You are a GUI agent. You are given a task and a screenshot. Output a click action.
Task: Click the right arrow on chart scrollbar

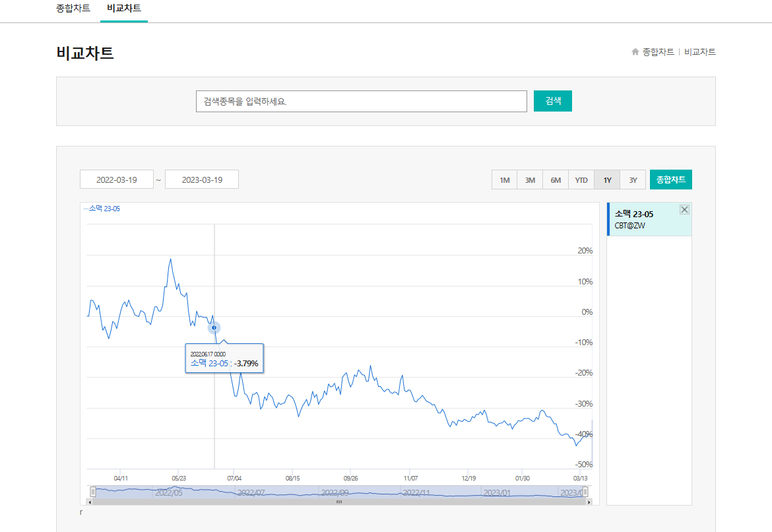(589, 502)
